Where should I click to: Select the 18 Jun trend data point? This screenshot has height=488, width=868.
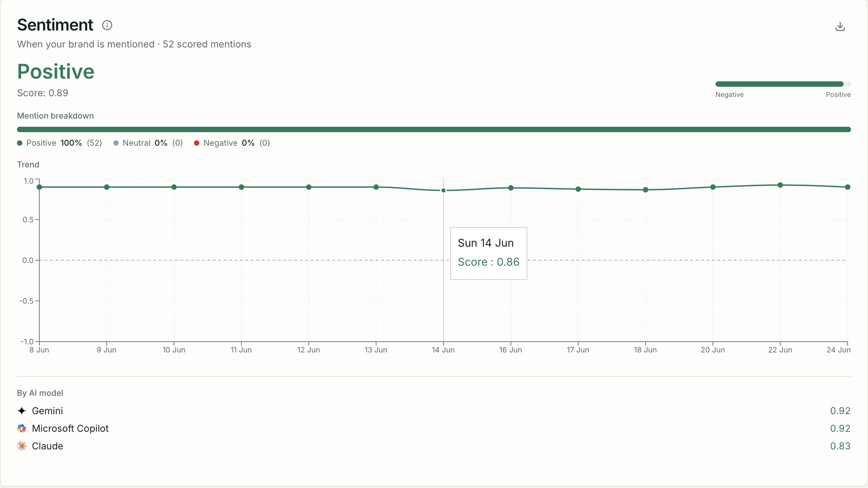[645, 190]
